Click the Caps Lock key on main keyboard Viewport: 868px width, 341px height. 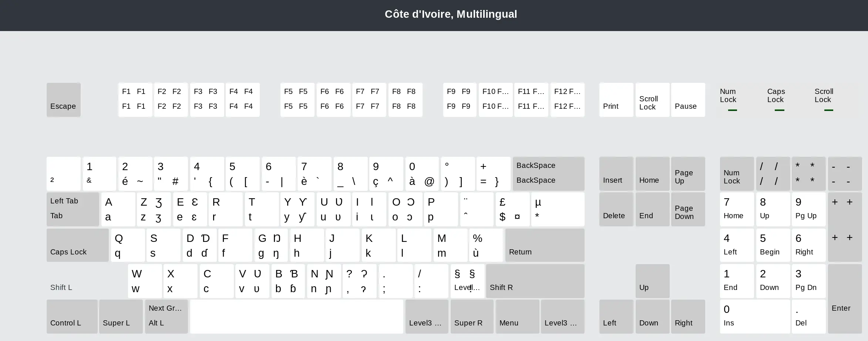[x=78, y=245]
